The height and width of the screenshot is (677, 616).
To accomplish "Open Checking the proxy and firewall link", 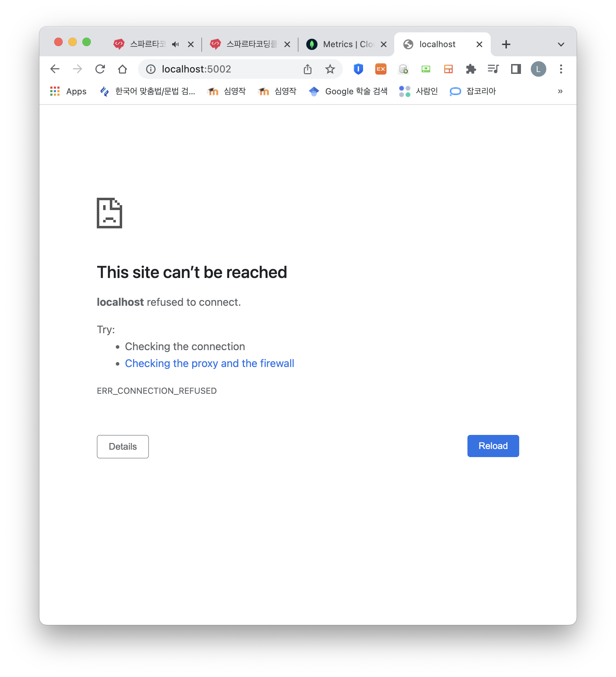I will [209, 363].
